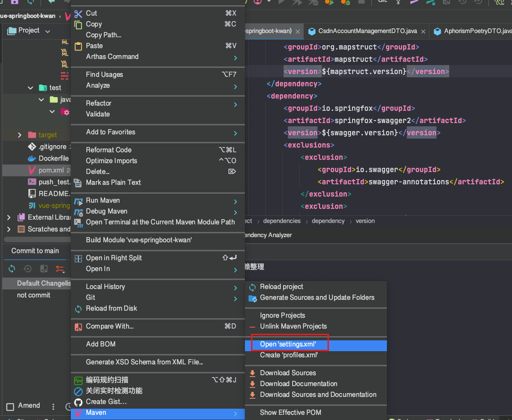Expand the target folder
This screenshot has width=512, height=420.
(19, 135)
